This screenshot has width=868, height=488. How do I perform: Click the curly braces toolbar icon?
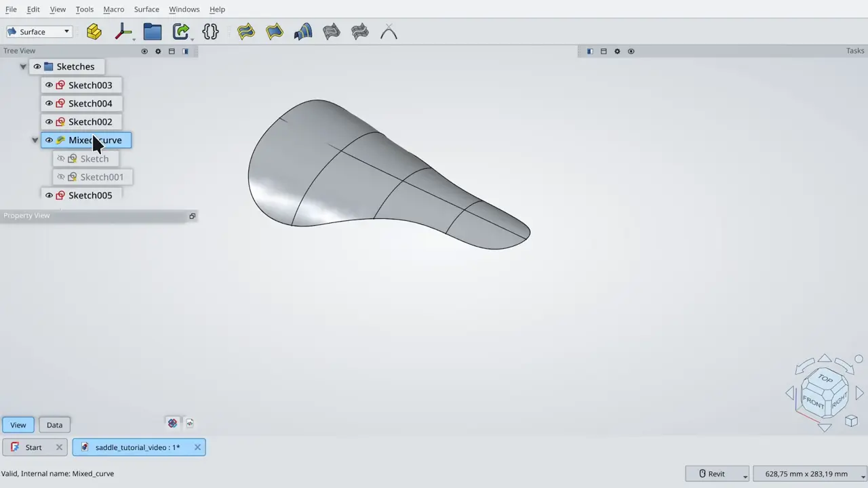point(210,32)
